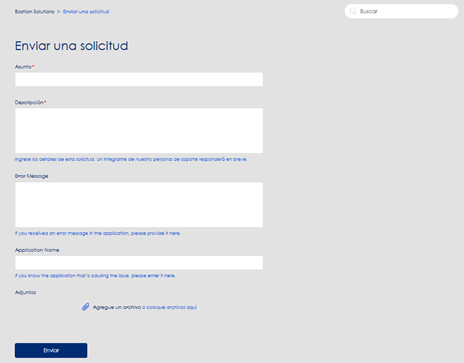Click the Application Name label
Screen dimensions: 464x363
coord(37,250)
